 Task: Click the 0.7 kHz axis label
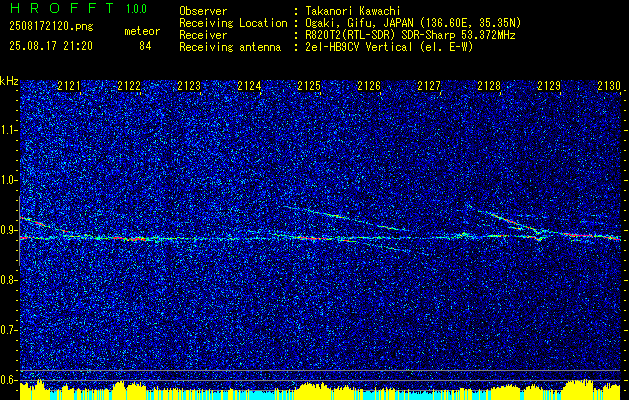pyautogui.click(x=9, y=330)
